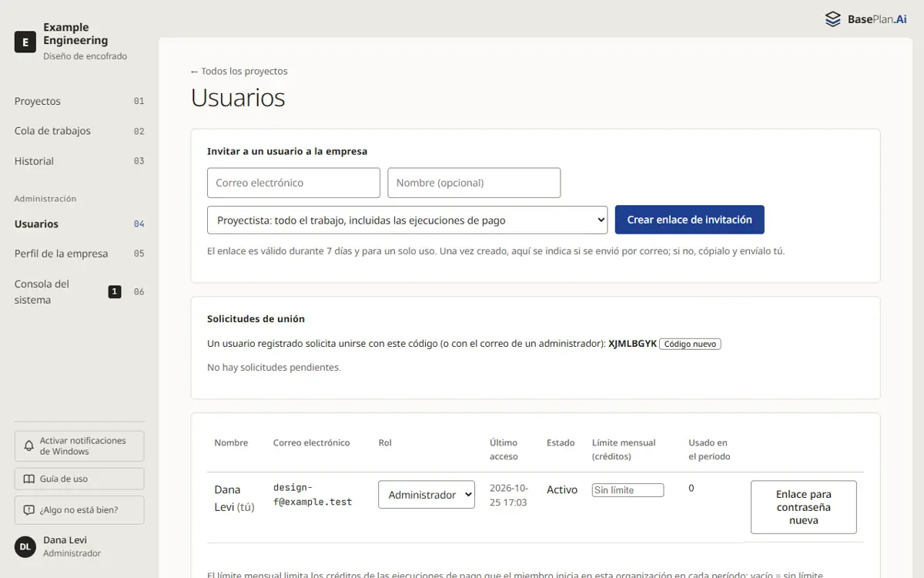Click the Example Engineering 'E' logo badge

[x=25, y=42]
